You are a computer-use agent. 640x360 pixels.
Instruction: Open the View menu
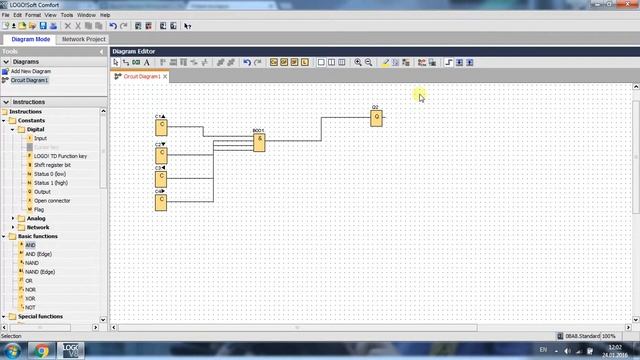[x=51, y=15]
